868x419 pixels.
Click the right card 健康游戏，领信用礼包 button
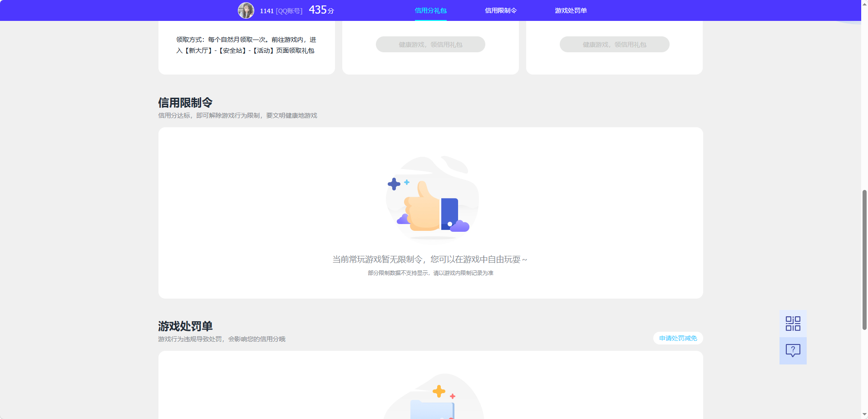[x=614, y=45]
